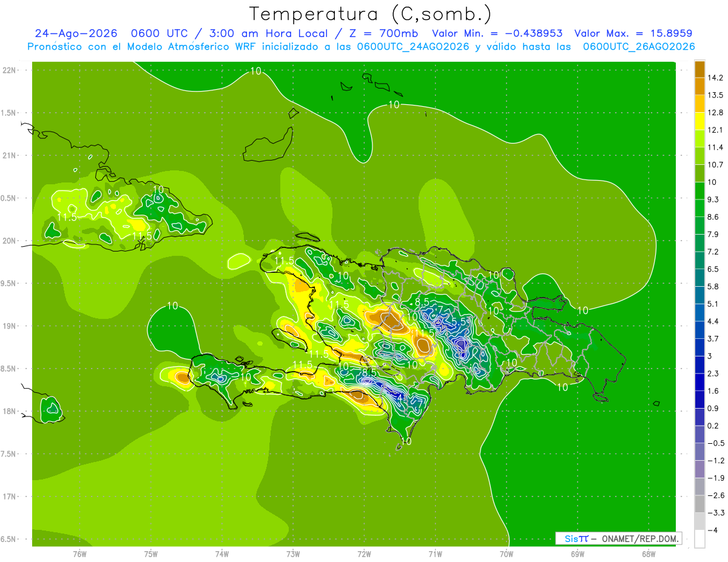This screenshot has width=728, height=562.
Task: Click the "74W" longitude axis label
Action: click(222, 554)
